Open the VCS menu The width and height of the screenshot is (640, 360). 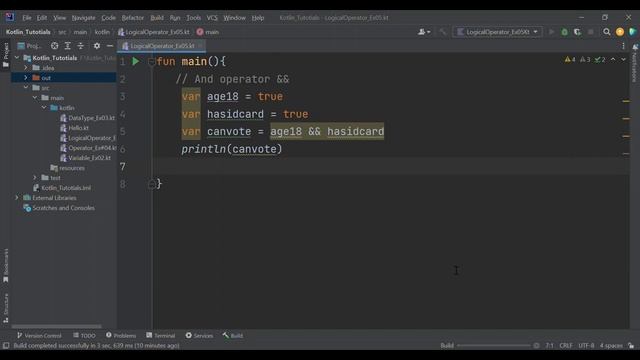tap(212, 18)
